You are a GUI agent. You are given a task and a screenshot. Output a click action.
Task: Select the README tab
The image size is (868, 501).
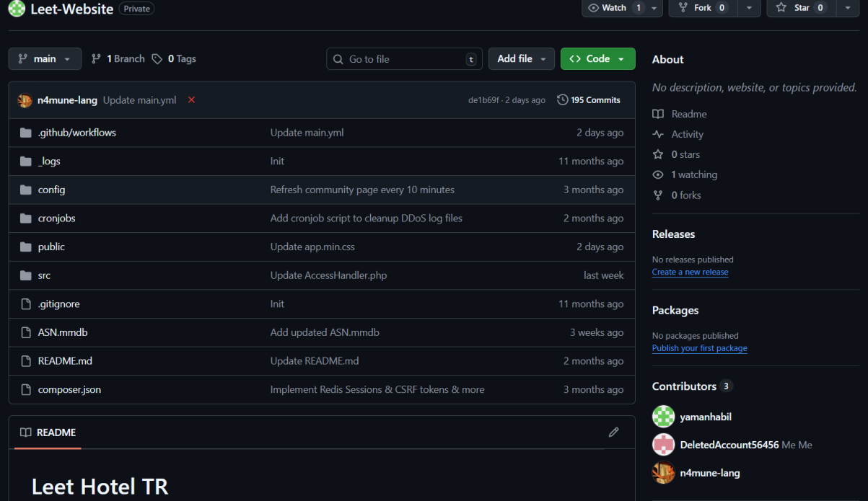click(48, 433)
